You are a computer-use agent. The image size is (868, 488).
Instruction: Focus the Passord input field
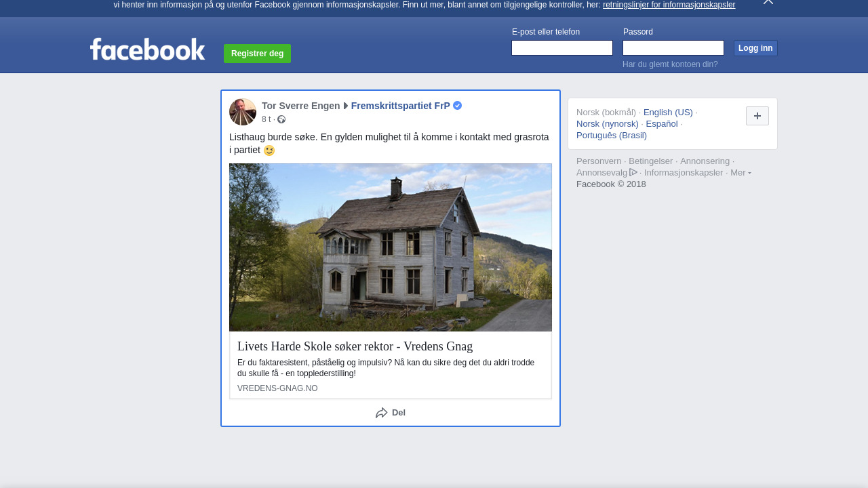(673, 48)
